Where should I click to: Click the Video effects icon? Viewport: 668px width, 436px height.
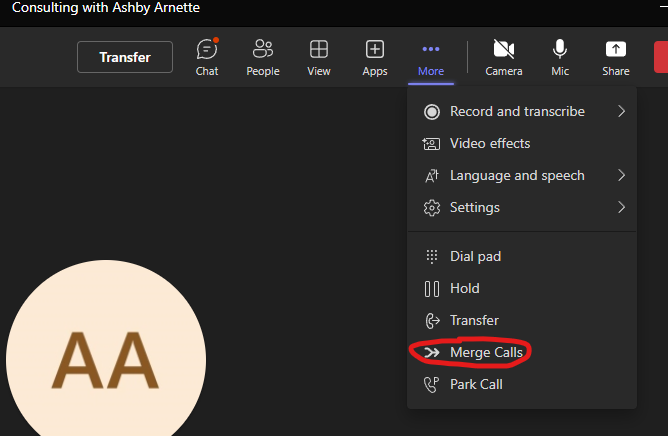point(431,144)
